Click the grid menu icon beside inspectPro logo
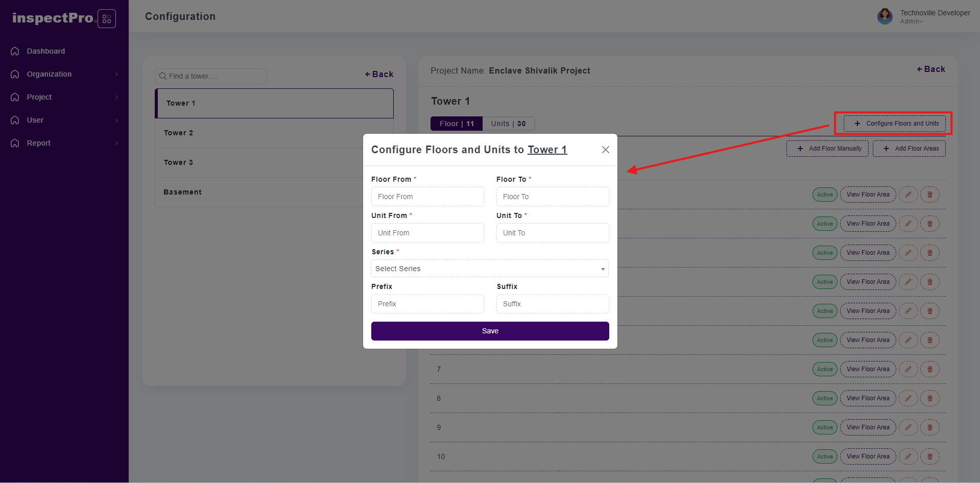This screenshot has width=980, height=483. tap(107, 19)
